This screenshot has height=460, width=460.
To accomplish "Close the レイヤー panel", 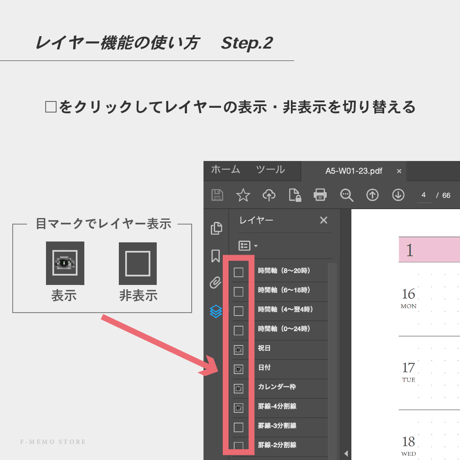I will pyautogui.click(x=323, y=220).
